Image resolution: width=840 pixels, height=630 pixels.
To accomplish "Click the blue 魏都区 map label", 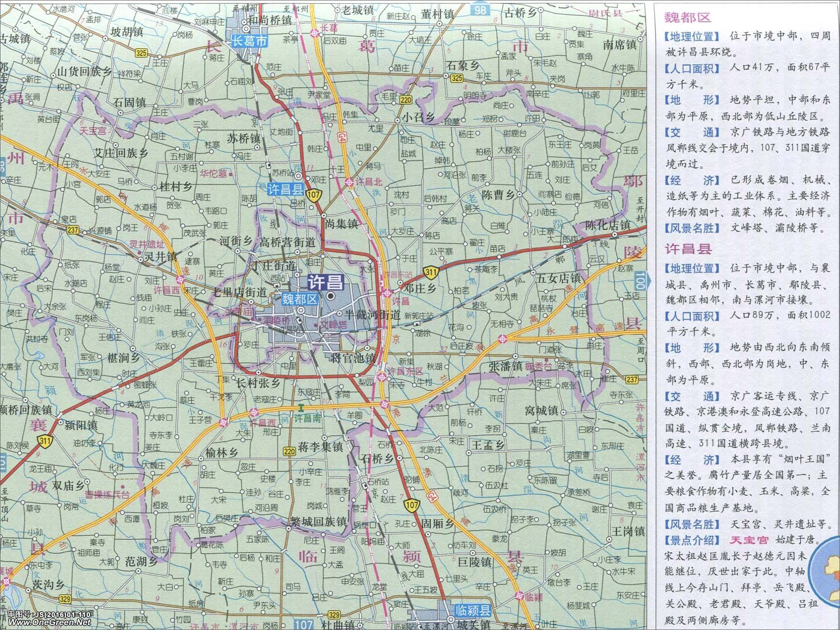I will (300, 300).
